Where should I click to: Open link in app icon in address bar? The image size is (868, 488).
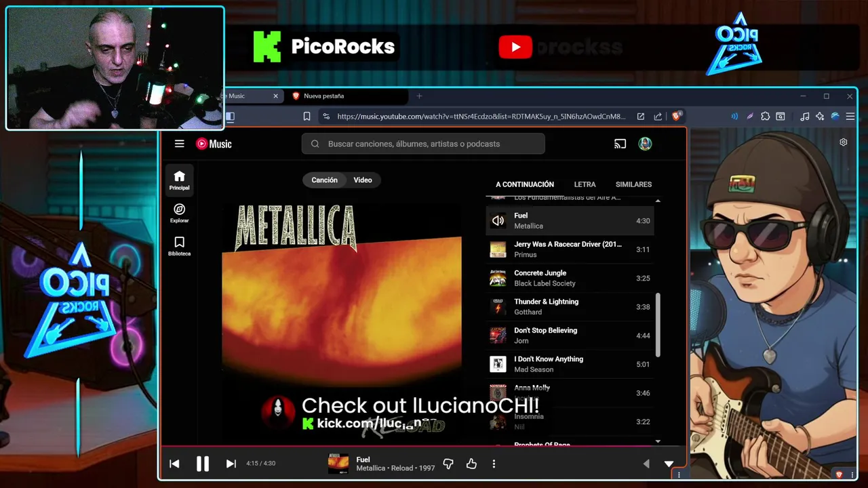640,117
